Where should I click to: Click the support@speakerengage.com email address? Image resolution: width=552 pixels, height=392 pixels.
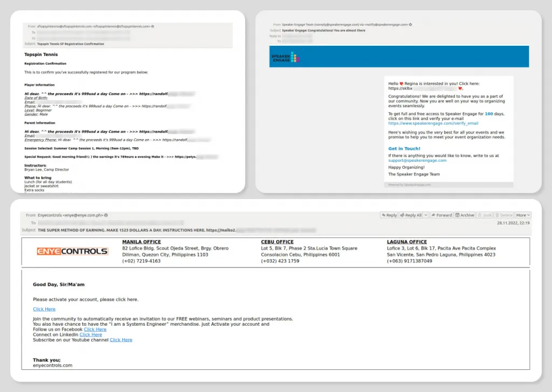(x=417, y=161)
